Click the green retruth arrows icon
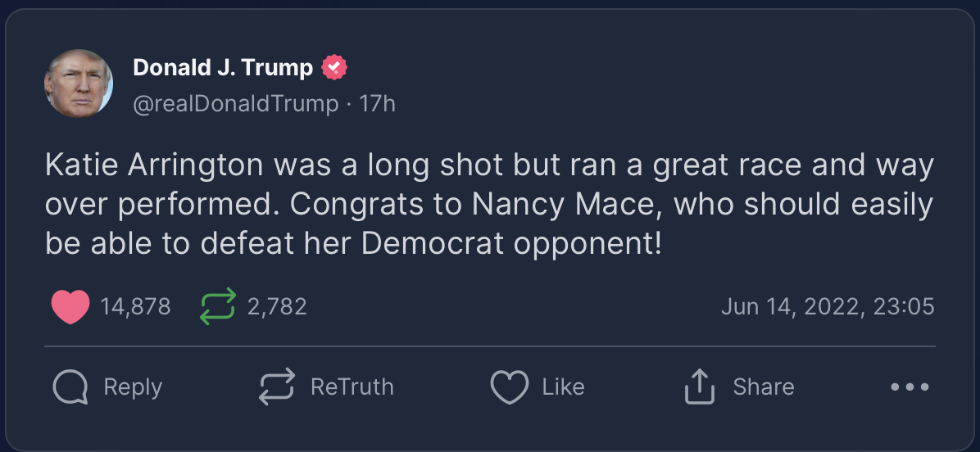The height and width of the screenshot is (452, 980). tap(218, 307)
